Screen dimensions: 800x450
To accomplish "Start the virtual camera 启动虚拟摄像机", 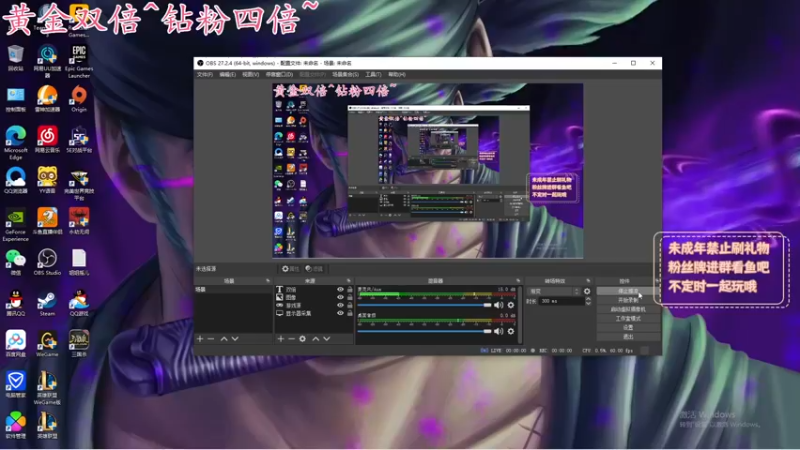I will coord(628,309).
